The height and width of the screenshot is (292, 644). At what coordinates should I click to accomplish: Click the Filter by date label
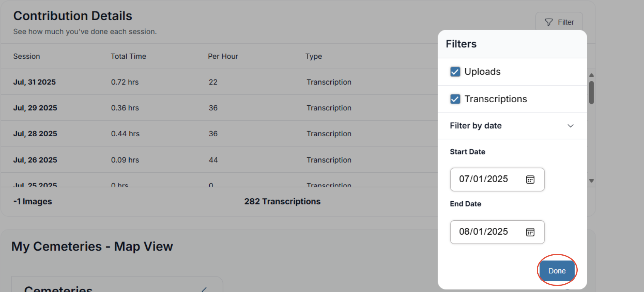pyautogui.click(x=476, y=126)
